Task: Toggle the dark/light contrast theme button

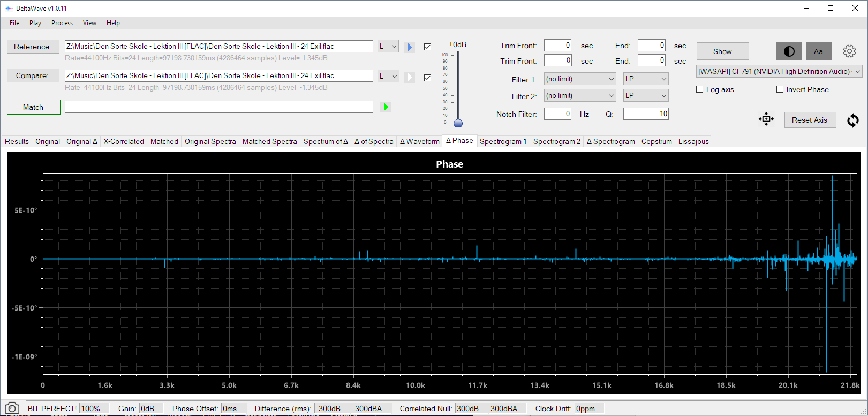Action: point(789,51)
